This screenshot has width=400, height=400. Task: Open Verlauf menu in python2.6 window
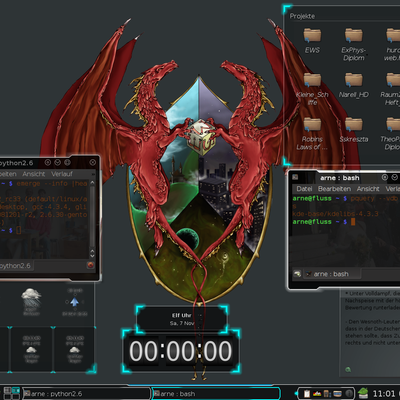coord(62,174)
